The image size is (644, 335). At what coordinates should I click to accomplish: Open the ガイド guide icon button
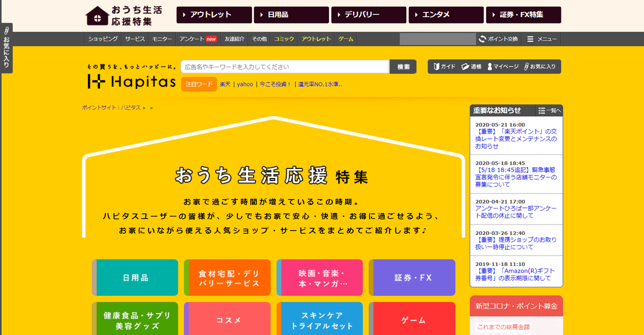click(x=444, y=67)
